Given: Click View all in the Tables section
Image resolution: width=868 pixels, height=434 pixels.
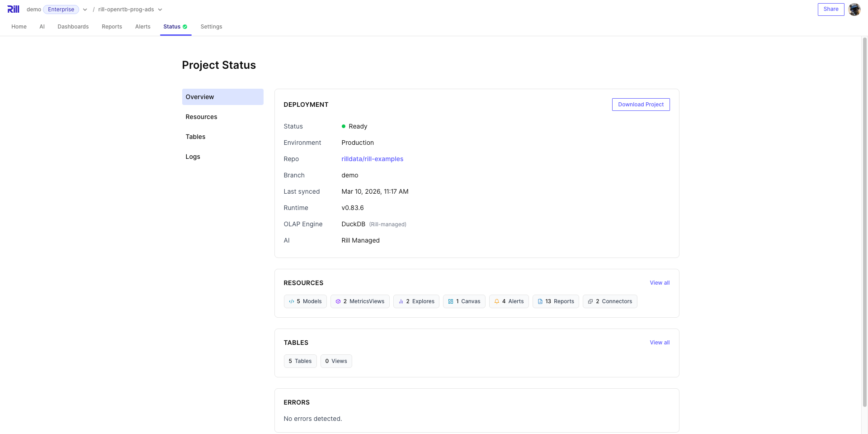Looking at the screenshot, I should 660,343.
